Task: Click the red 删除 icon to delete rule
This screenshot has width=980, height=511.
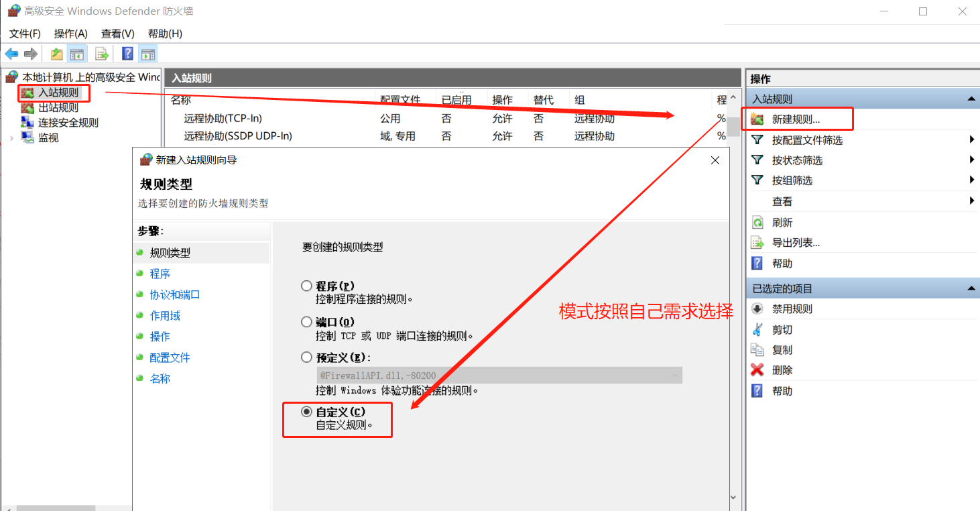Action: tap(758, 370)
